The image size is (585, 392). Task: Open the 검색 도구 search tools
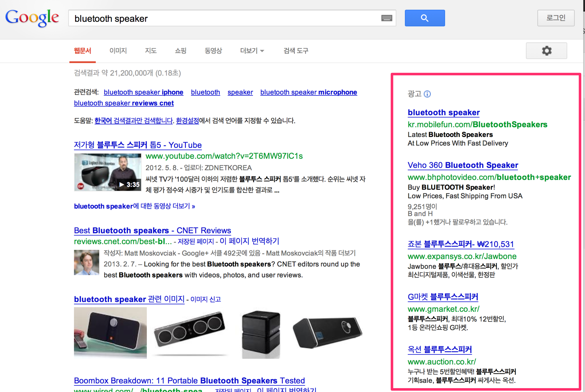point(296,51)
